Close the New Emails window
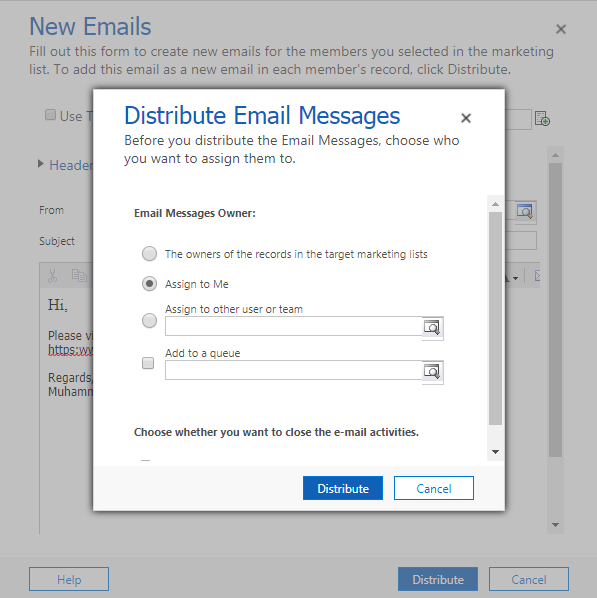Image resolution: width=597 pixels, height=598 pixels. (x=561, y=29)
